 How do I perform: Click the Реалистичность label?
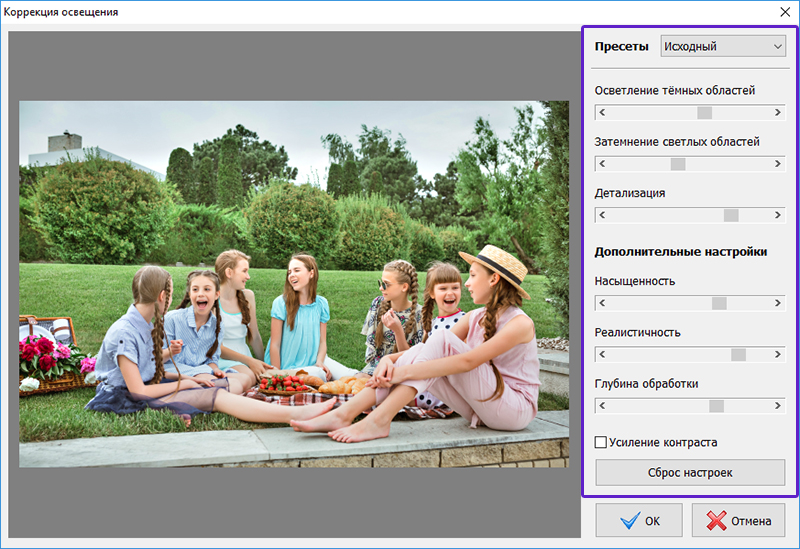coord(637,332)
